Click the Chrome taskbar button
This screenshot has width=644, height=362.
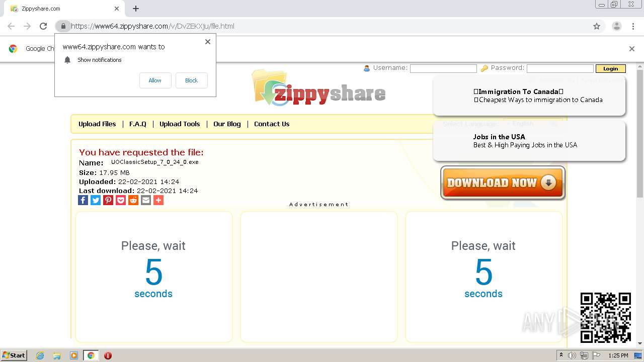coord(91,355)
